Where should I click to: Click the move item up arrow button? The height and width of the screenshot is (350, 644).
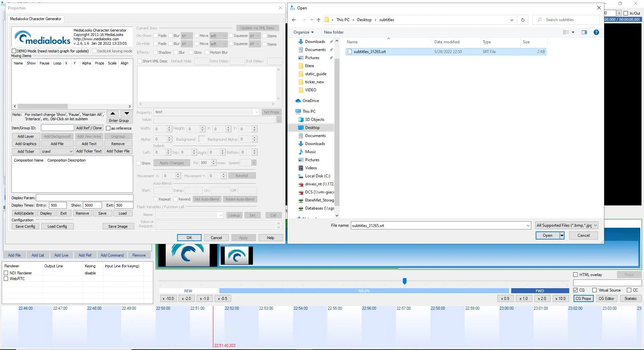[113, 114]
